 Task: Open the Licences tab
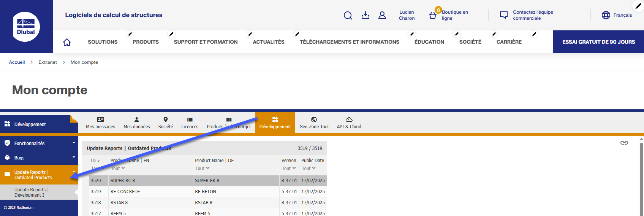190,123
